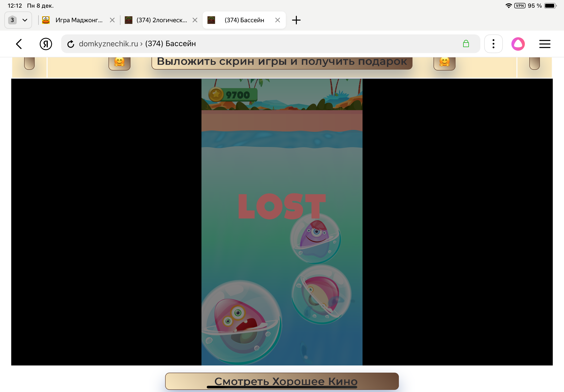Switch to the (374) 2логическ tab

tap(157, 20)
